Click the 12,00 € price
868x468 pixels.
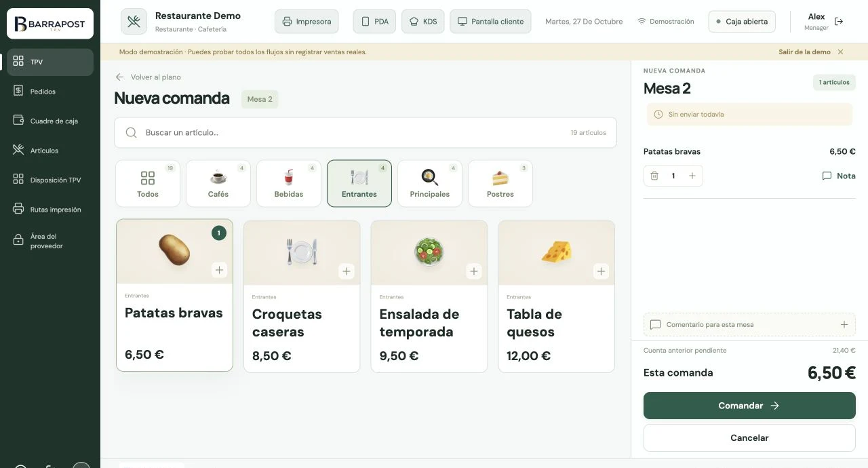528,355
